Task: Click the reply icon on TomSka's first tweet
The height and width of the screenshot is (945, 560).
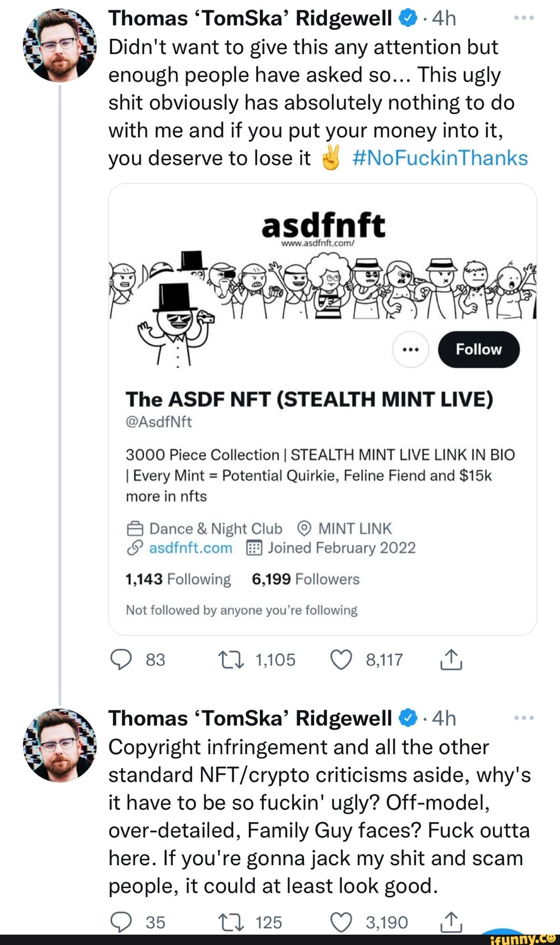Action: [x=121, y=660]
